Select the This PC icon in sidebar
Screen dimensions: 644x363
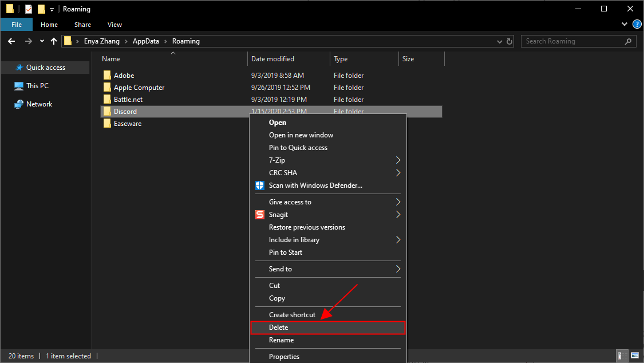pyautogui.click(x=19, y=86)
